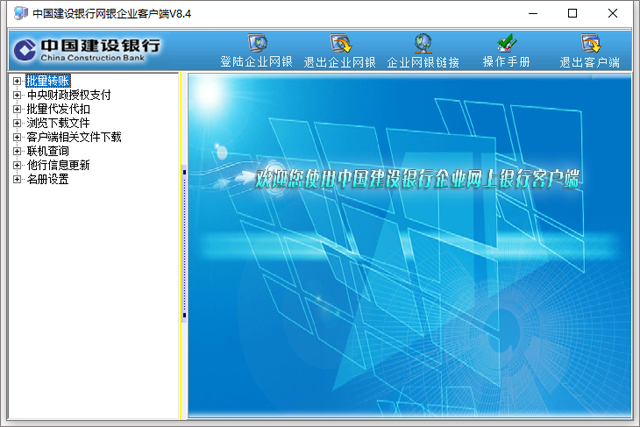The width and height of the screenshot is (640, 427).
Task: Click the 登陆企业网银 text label
Action: 256,62
